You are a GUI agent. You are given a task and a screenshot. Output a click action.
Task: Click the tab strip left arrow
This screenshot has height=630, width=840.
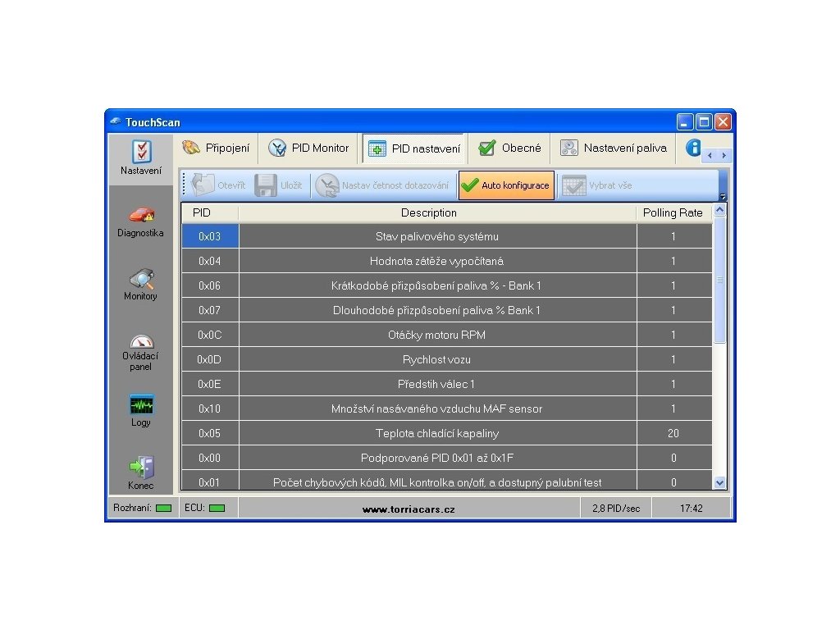(x=710, y=155)
